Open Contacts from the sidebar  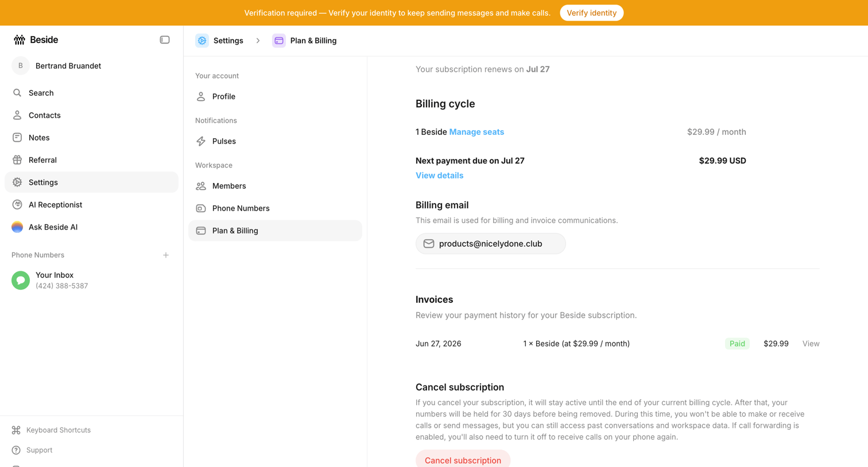[91, 115]
